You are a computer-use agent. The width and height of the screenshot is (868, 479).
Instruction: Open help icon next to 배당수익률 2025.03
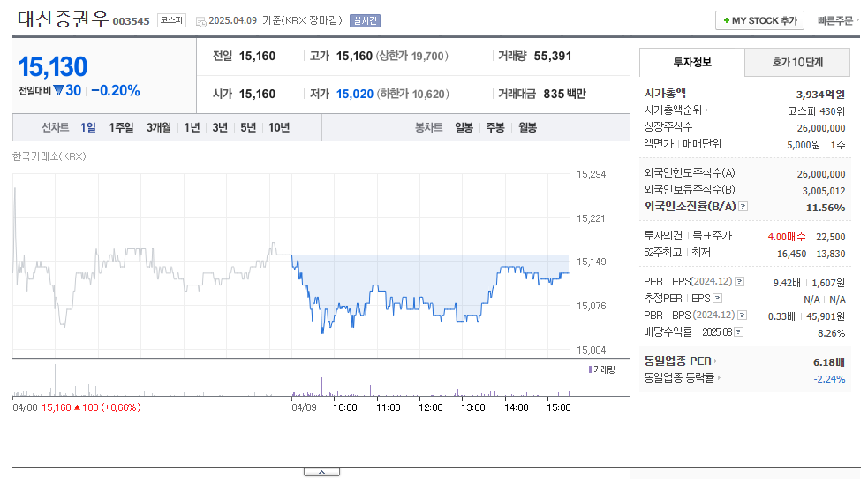pyautogui.click(x=739, y=332)
